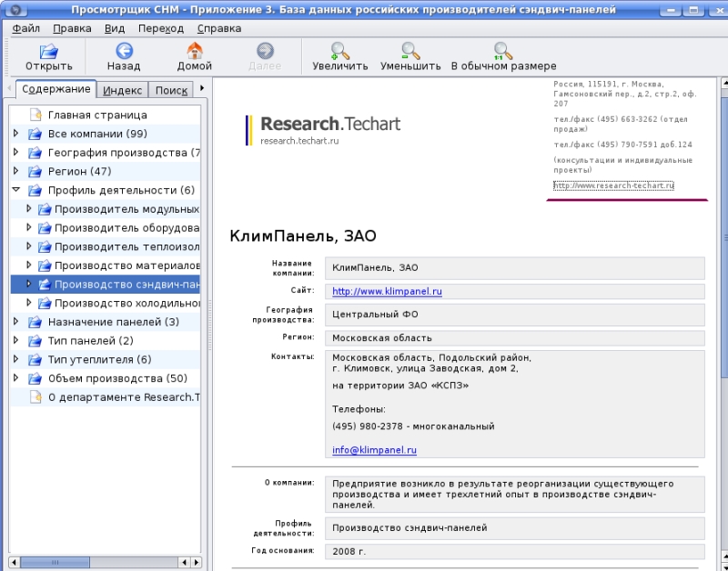Expand the География производства node
Screen dimensions: 728x571
15,152
